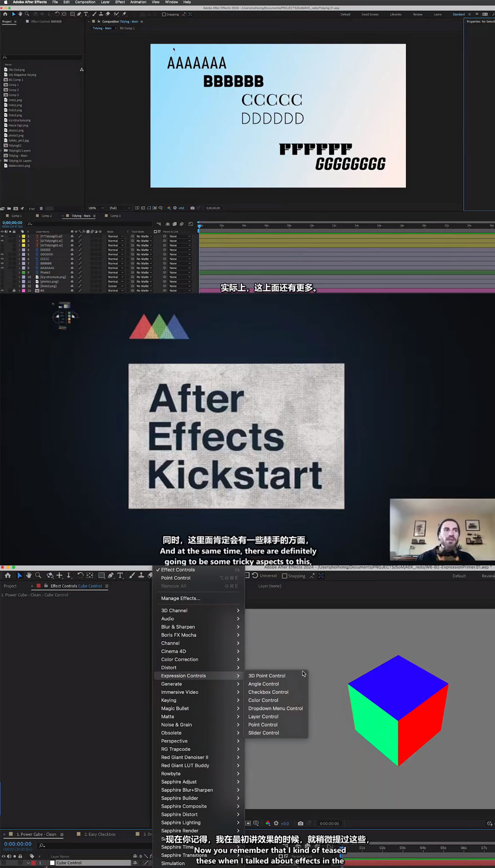Toggle Snapping checkbox in top toolbar

click(164, 14)
